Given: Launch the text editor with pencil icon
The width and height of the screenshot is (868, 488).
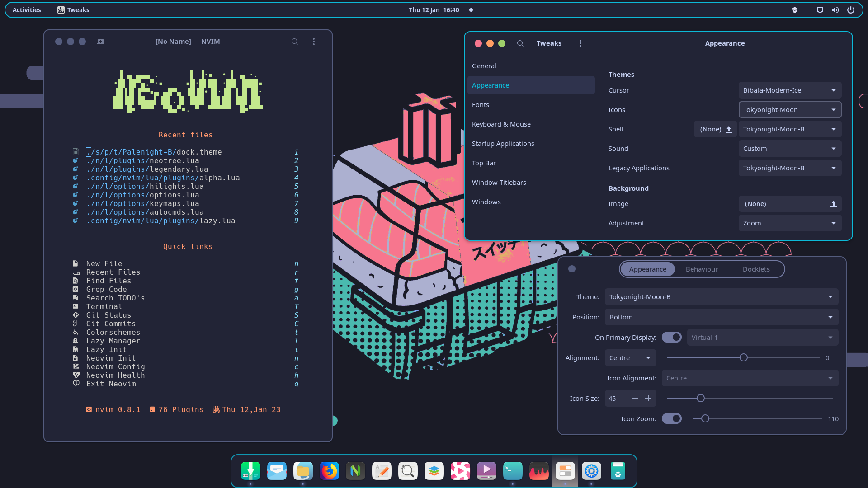Looking at the screenshot, I should [x=382, y=471].
